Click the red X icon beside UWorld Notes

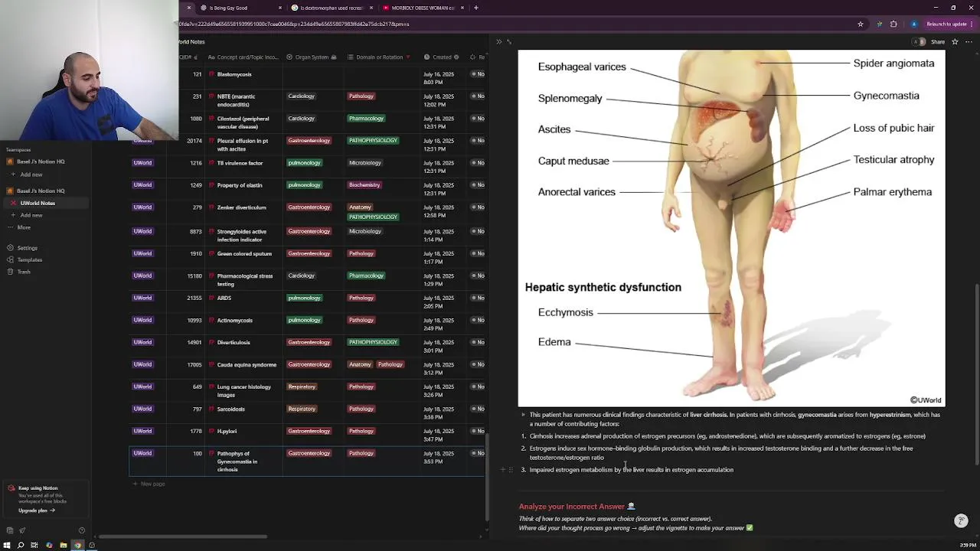click(13, 203)
